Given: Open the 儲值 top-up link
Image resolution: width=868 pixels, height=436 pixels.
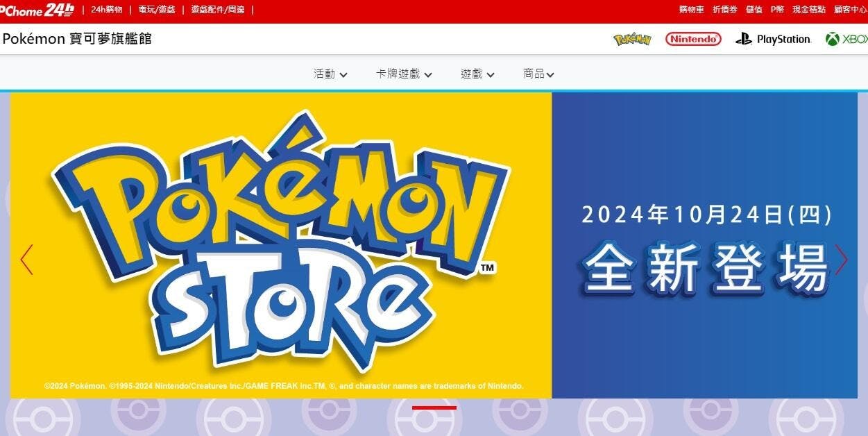Looking at the screenshot, I should point(754,10).
